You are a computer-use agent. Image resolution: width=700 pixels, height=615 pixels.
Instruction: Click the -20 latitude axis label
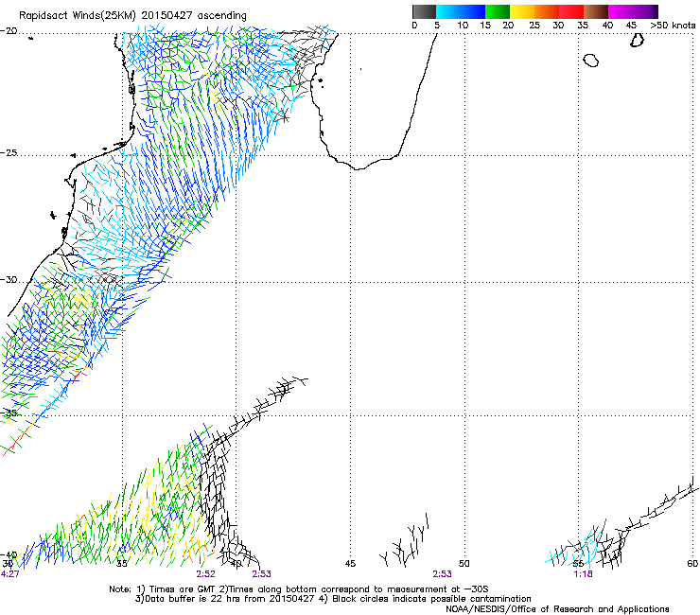pyautogui.click(x=9, y=31)
